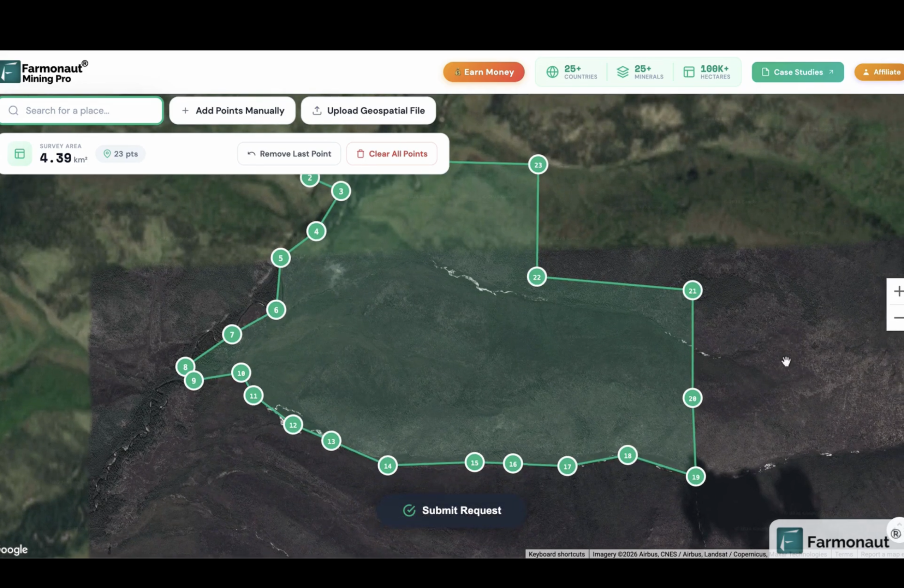Viewport: 904px width, 588px height.
Task: Select polygon point marker 16
Action: click(513, 464)
